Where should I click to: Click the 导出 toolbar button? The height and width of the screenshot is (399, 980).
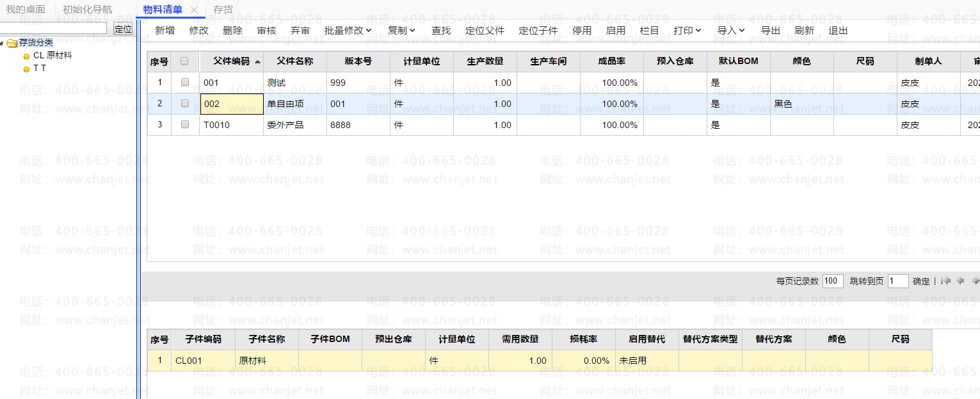click(771, 30)
